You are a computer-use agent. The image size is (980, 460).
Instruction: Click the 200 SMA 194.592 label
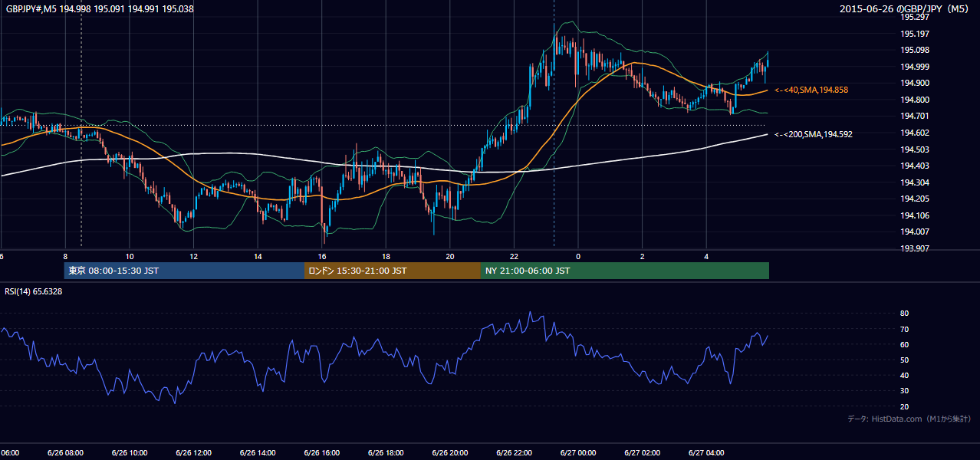coord(814,134)
